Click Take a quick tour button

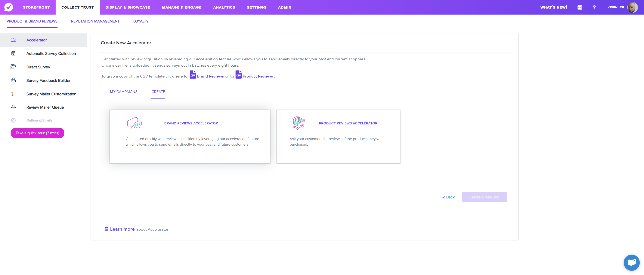[x=37, y=133]
